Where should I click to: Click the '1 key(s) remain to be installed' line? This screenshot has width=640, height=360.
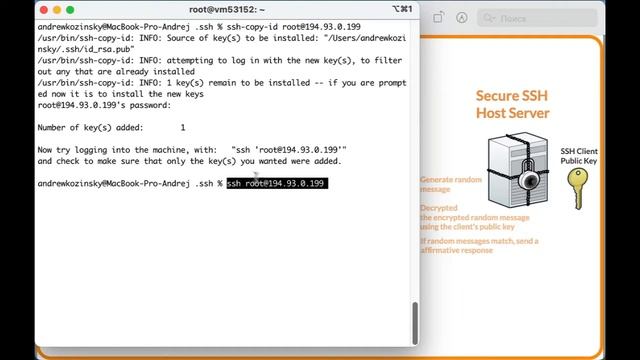coord(222,88)
